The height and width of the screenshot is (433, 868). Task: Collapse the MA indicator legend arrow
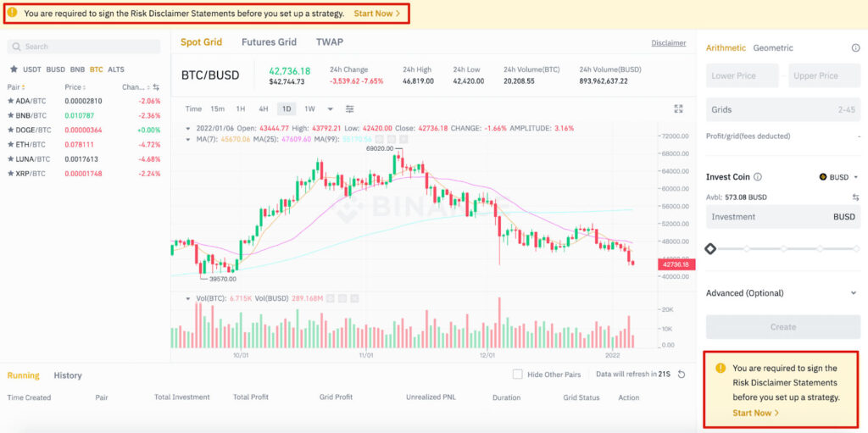pyautogui.click(x=189, y=139)
